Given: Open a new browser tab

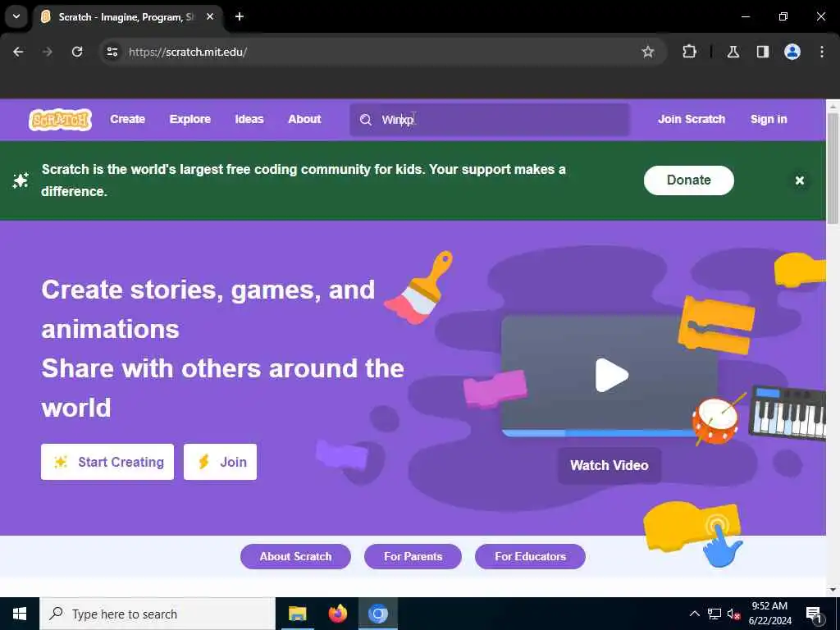Looking at the screenshot, I should click(x=240, y=16).
